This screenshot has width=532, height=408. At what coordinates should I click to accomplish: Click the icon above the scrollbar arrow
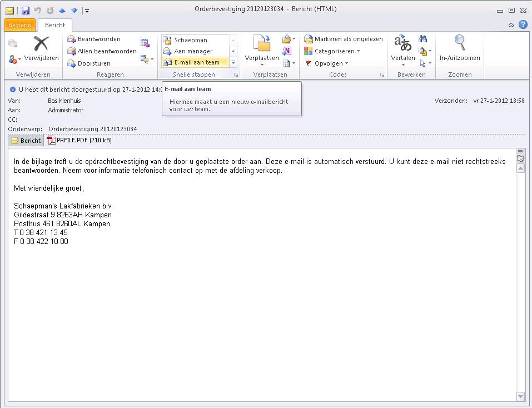coord(520,158)
